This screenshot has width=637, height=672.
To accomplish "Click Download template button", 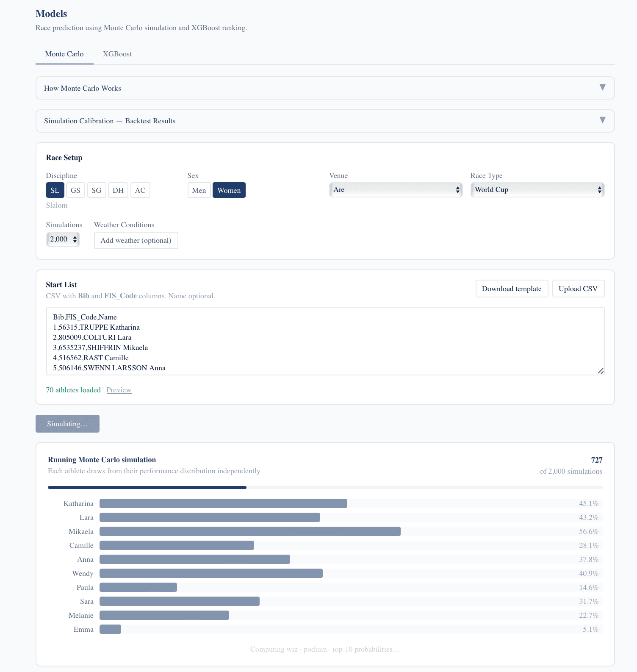I will [512, 289].
